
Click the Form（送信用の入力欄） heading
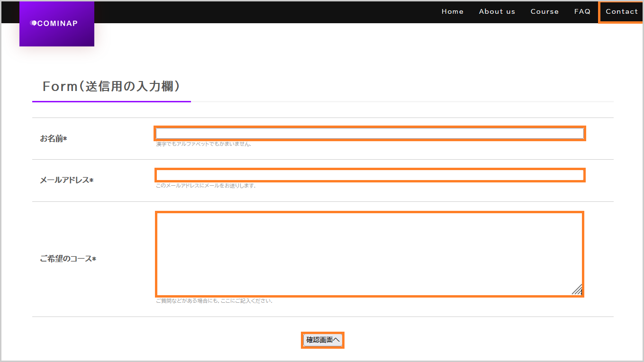click(x=111, y=86)
